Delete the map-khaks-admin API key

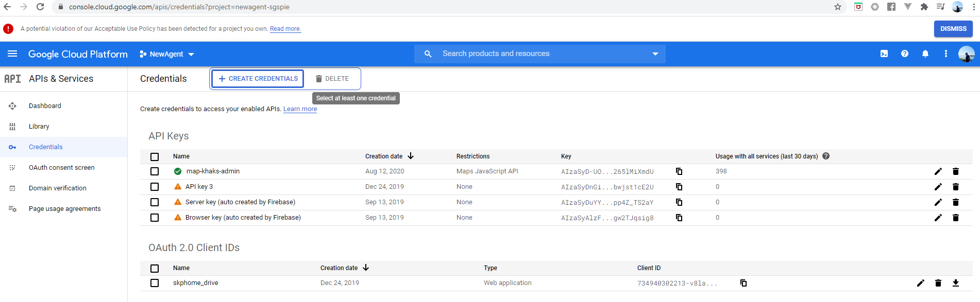[956, 171]
